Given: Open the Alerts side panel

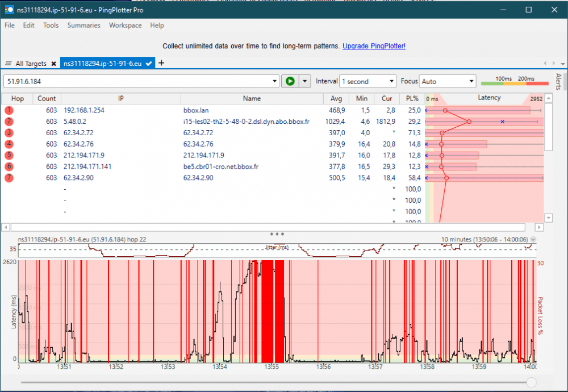Looking at the screenshot, I should [558, 82].
